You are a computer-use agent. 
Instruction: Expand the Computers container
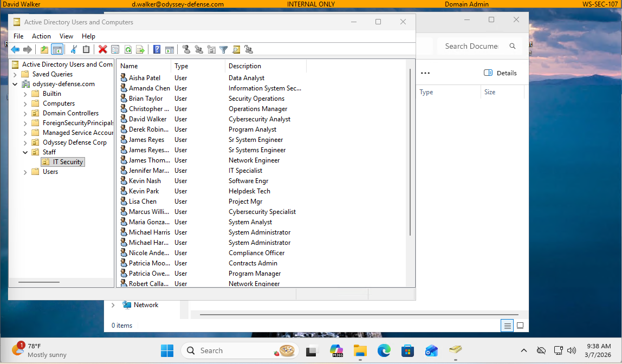[24, 103]
